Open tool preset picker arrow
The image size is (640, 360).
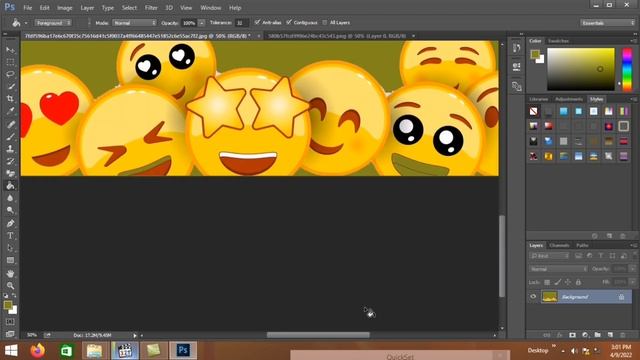(x=26, y=23)
